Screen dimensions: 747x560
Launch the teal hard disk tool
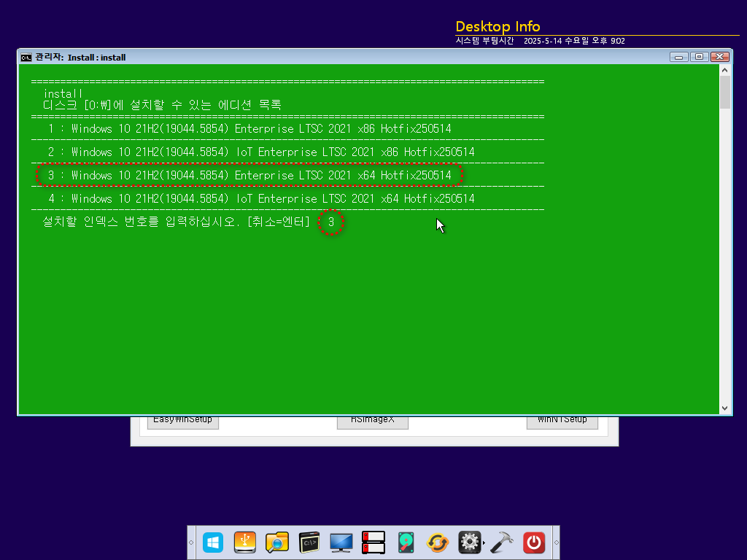click(x=406, y=542)
